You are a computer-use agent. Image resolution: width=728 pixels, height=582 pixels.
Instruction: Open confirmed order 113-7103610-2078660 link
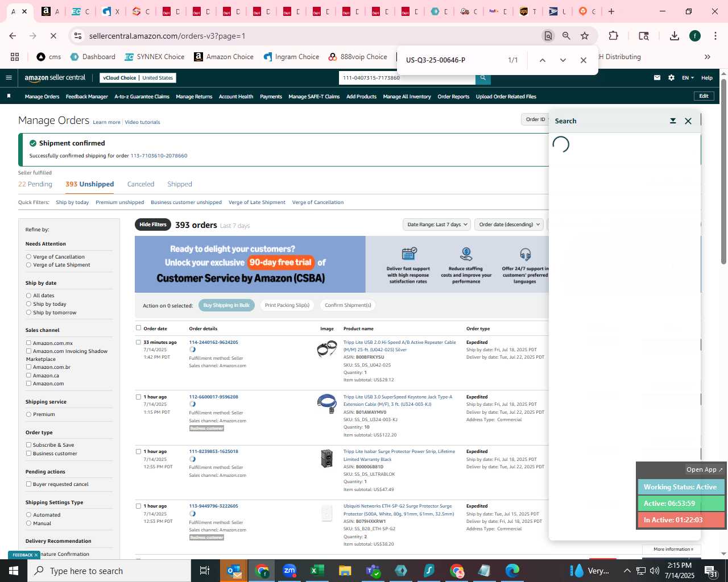click(159, 156)
